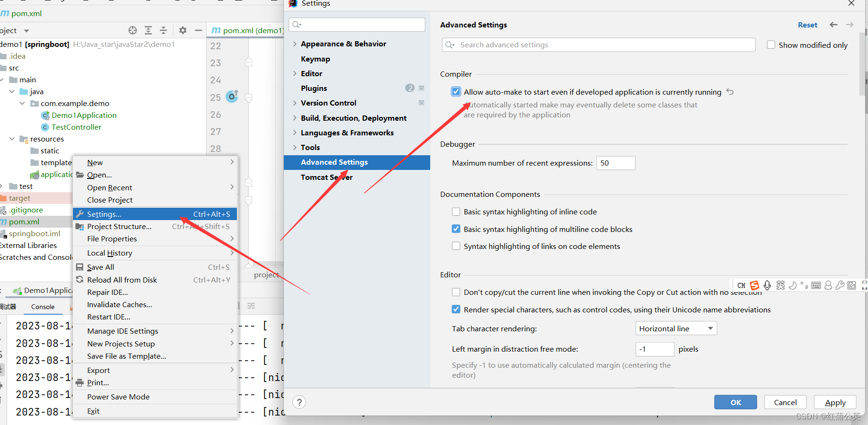Click the Collapse All icon in project toolbar
This screenshot has height=425, width=868.
[x=163, y=30]
